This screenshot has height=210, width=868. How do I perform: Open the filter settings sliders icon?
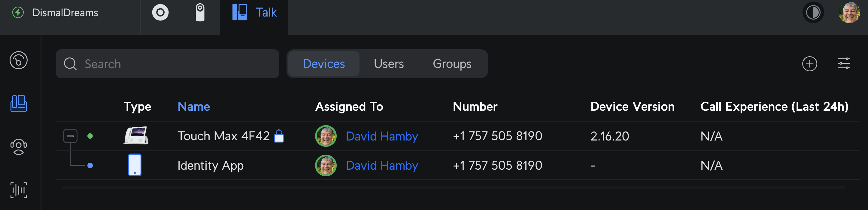point(844,64)
